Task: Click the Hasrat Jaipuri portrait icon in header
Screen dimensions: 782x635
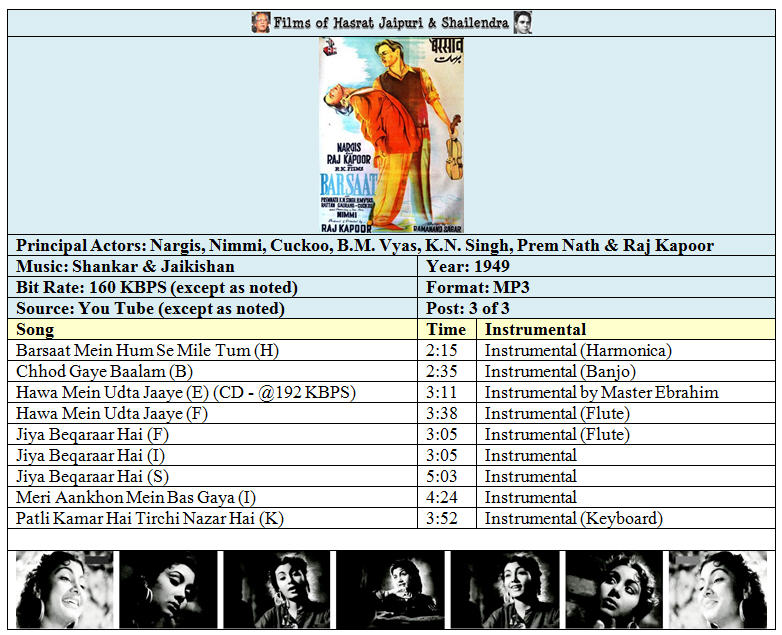Action: (x=261, y=22)
